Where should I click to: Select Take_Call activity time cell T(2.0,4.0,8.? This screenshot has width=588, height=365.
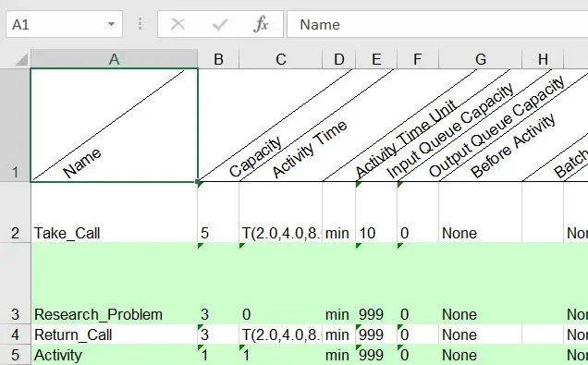click(280, 213)
